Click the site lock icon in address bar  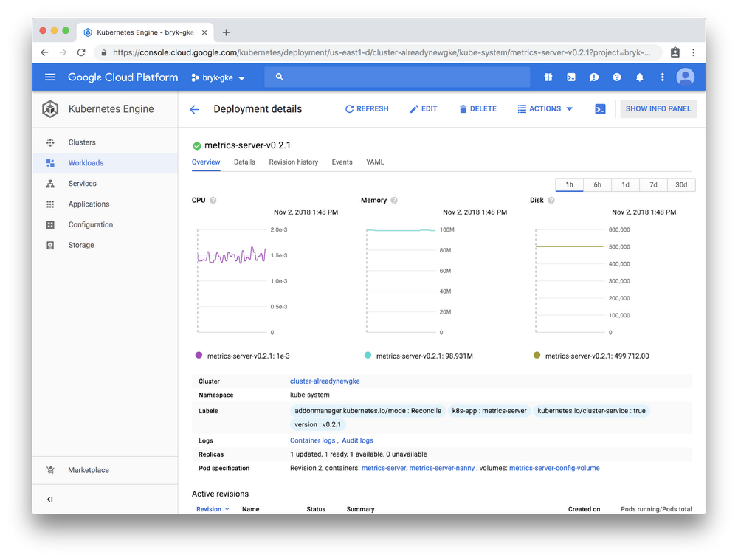103,52
